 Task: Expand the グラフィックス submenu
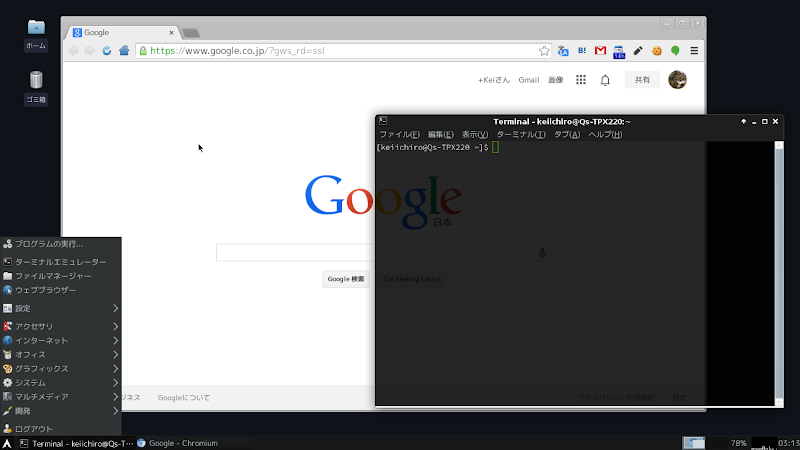pyautogui.click(x=61, y=368)
